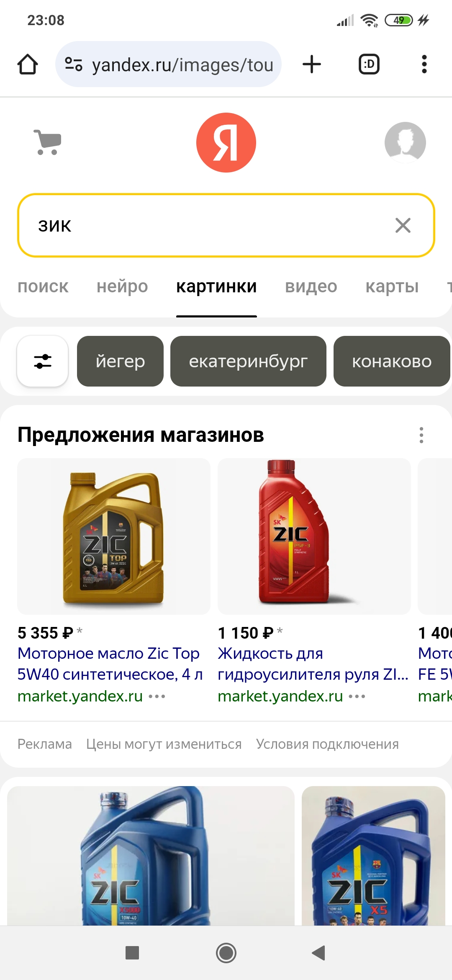Select the йегер suggestion chip
Image resolution: width=452 pixels, height=980 pixels.
coord(120,361)
